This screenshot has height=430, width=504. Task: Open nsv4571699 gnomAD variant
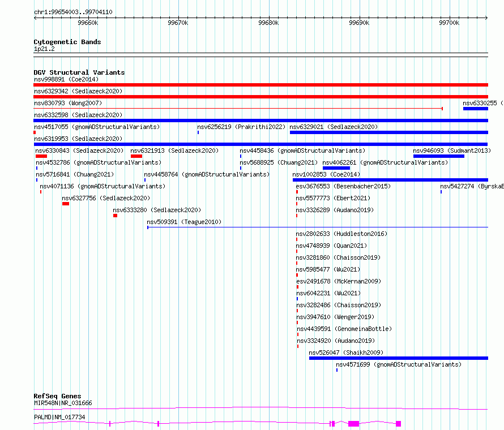[x=399, y=364]
